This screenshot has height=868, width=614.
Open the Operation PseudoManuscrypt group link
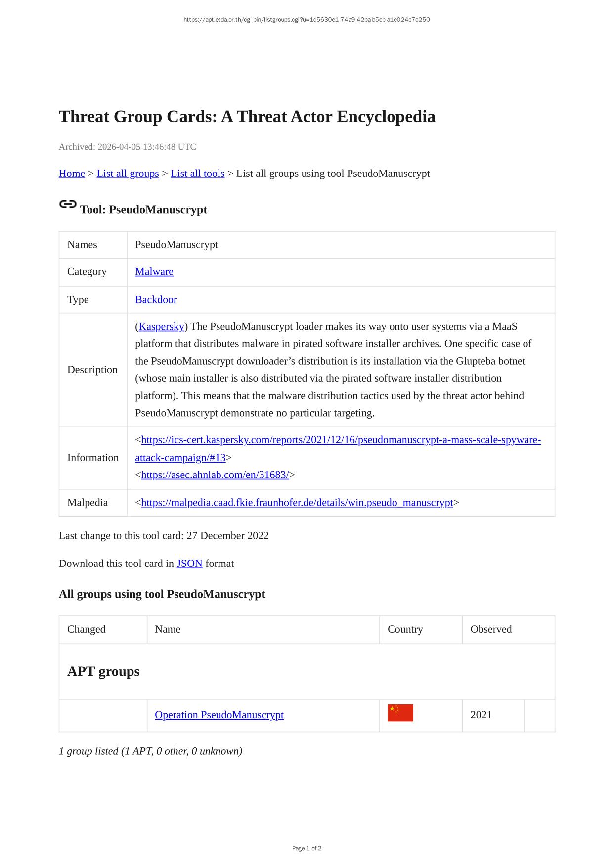[219, 715]
